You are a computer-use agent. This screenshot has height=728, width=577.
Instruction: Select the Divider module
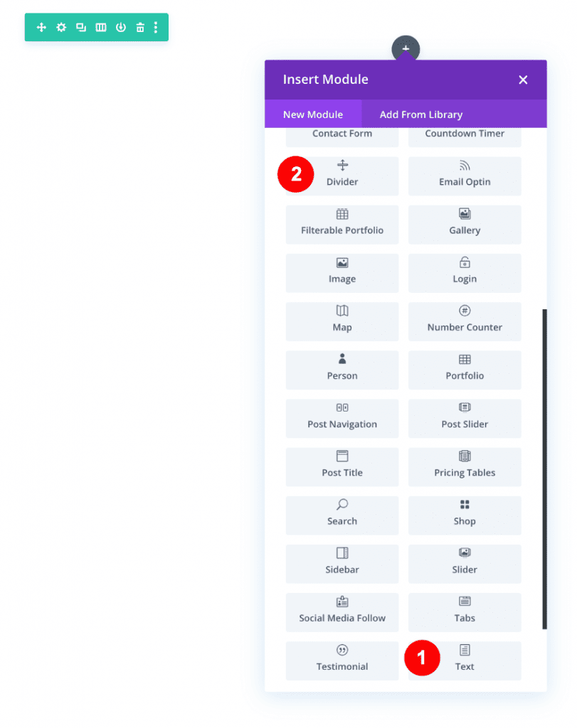[342, 176]
